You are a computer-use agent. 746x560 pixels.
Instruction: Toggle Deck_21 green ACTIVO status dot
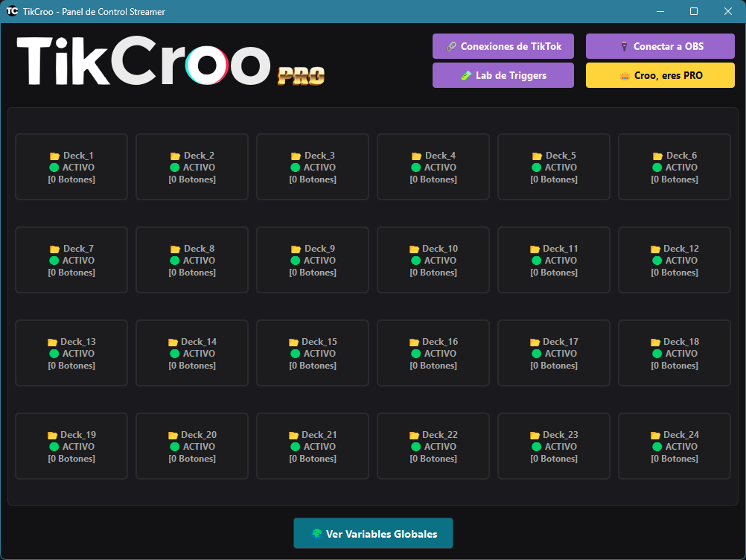tap(296, 447)
